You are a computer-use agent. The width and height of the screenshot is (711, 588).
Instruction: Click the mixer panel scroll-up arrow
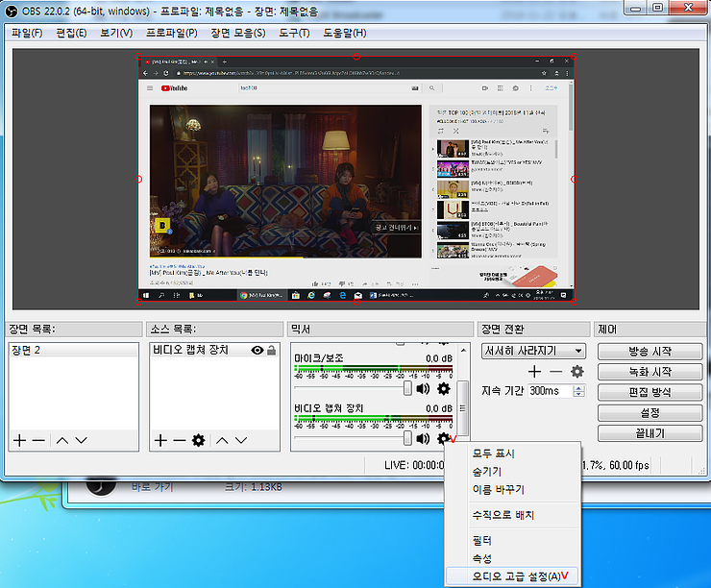[463, 351]
